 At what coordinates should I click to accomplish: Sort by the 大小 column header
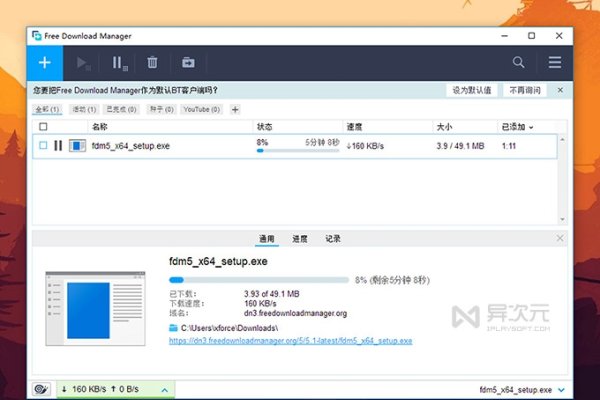[444, 127]
